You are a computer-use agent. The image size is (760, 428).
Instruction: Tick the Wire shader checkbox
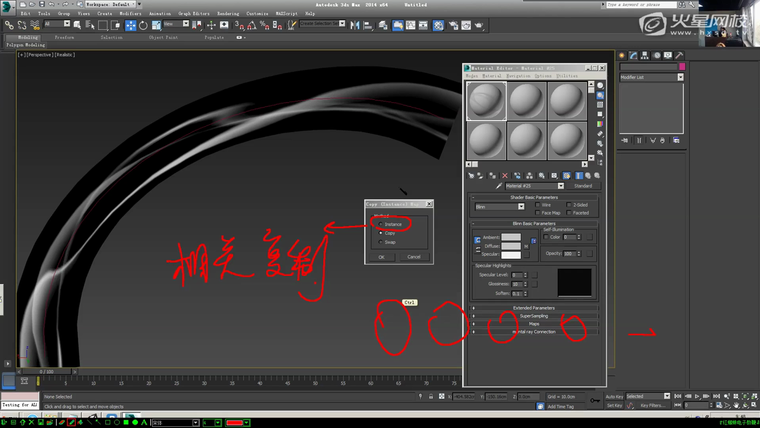pos(537,205)
